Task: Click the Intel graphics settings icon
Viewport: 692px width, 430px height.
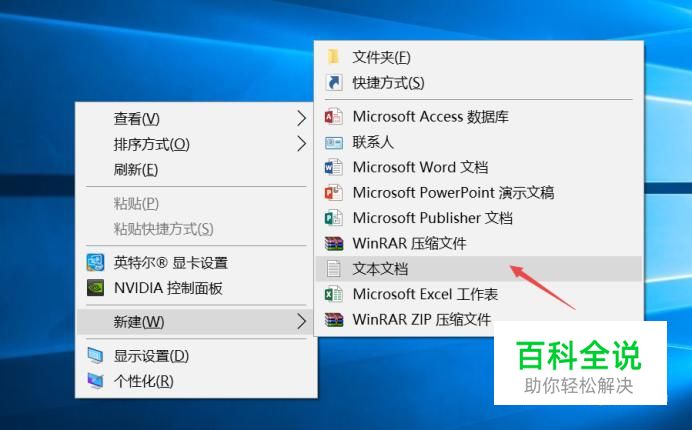Action: (95, 263)
